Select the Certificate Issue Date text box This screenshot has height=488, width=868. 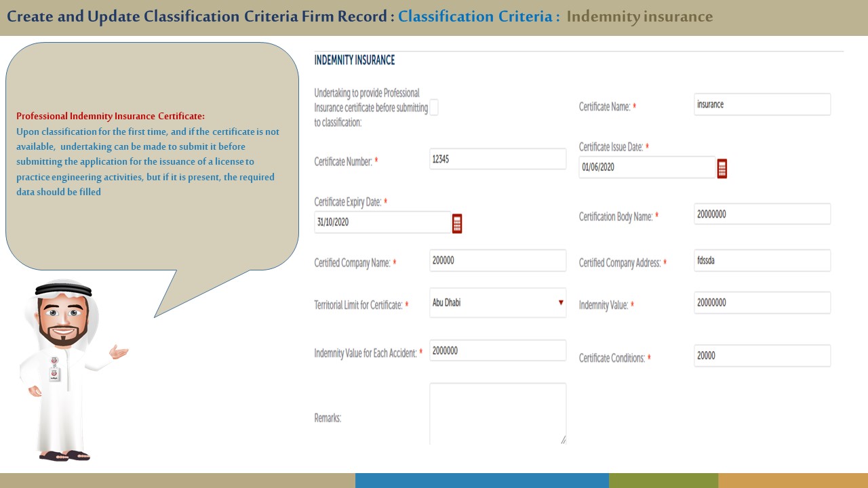point(646,167)
